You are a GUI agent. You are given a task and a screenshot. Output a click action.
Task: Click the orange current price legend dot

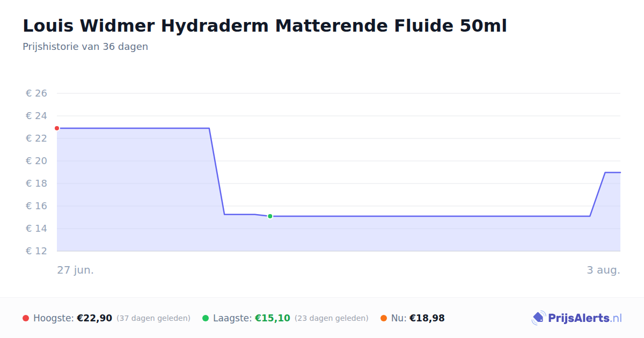point(384,318)
